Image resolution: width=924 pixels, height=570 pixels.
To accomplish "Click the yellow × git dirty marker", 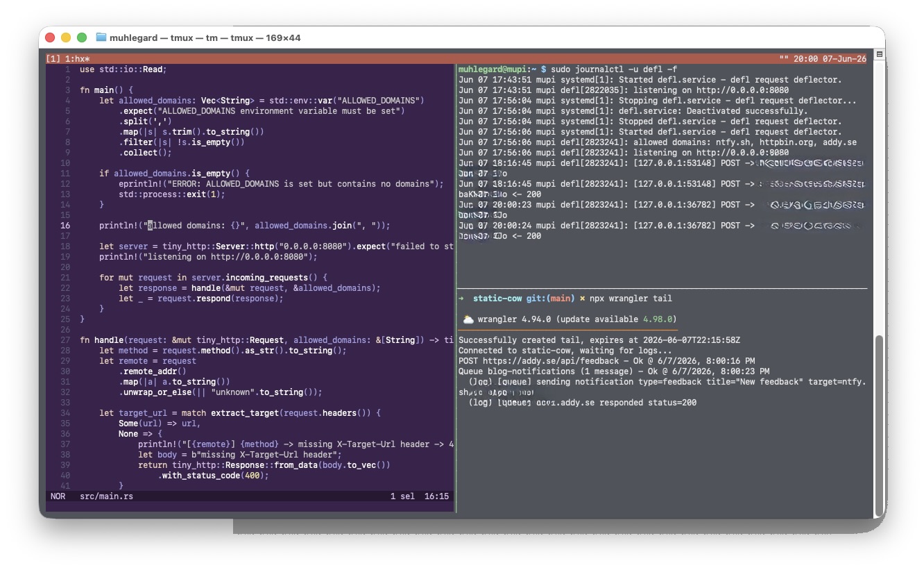I will 583,299.
